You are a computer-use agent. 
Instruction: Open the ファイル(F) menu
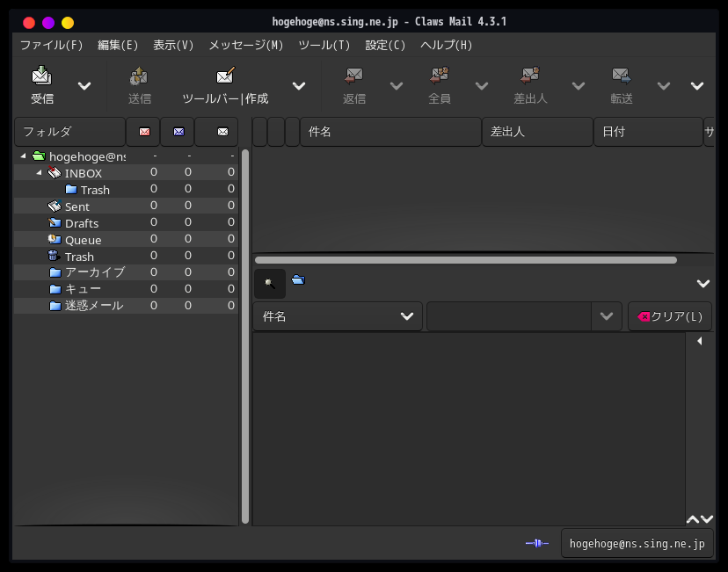click(x=51, y=45)
